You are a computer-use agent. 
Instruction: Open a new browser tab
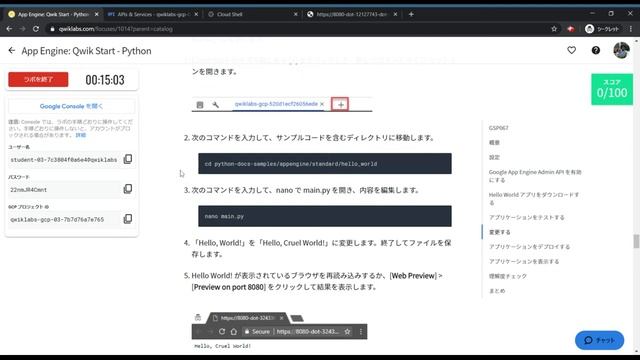411,14
